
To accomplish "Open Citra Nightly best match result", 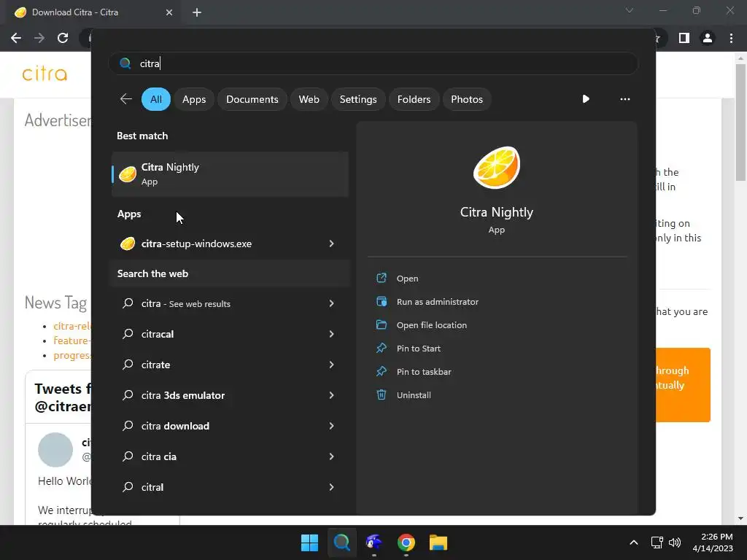I will pyautogui.click(x=230, y=174).
